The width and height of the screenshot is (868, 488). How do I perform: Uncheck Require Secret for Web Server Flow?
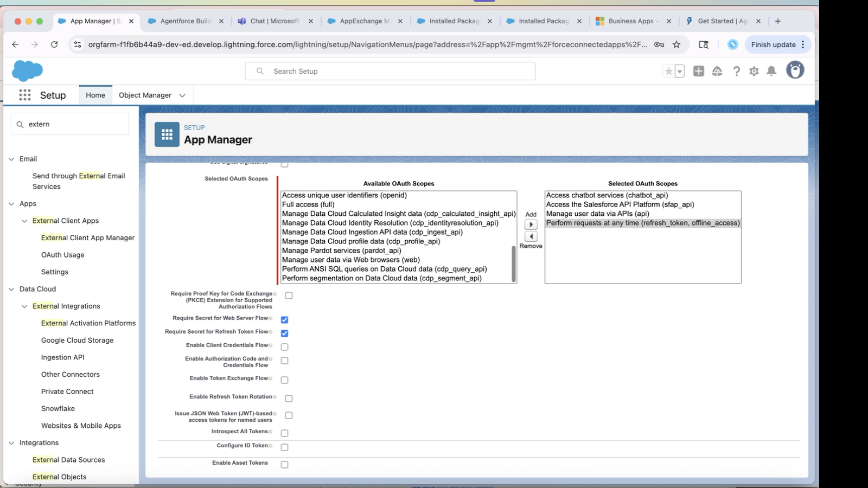(284, 319)
